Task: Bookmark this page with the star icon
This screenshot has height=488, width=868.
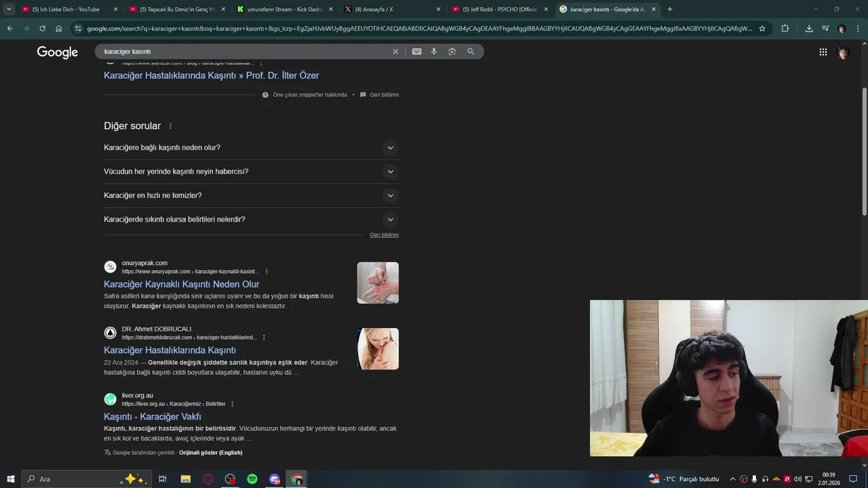Action: coord(762,28)
